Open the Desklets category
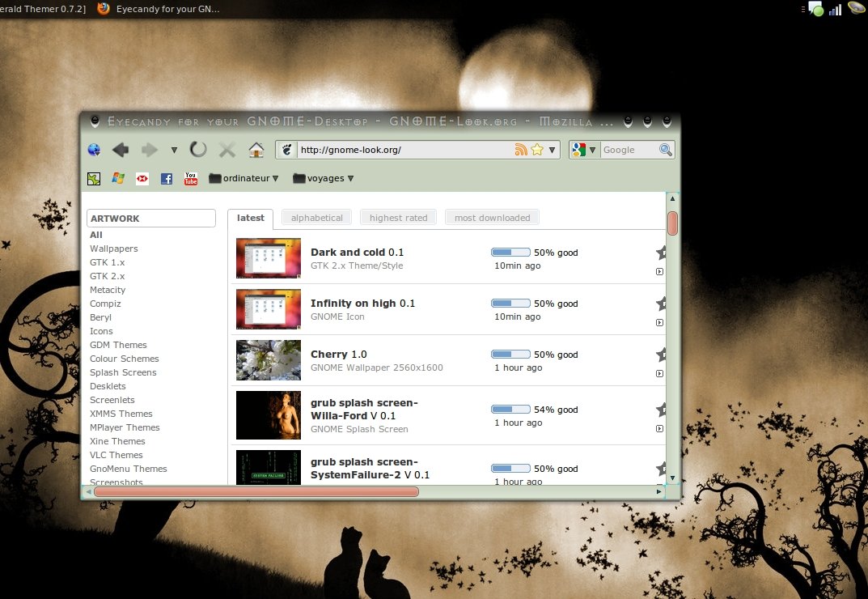The height and width of the screenshot is (599, 868). (x=108, y=386)
